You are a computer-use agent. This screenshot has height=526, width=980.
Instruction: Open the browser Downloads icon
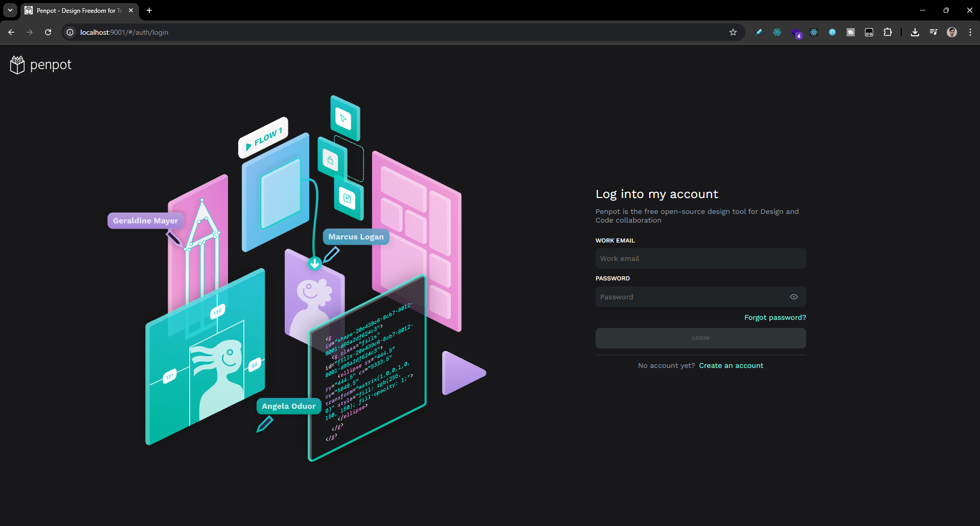coord(915,32)
